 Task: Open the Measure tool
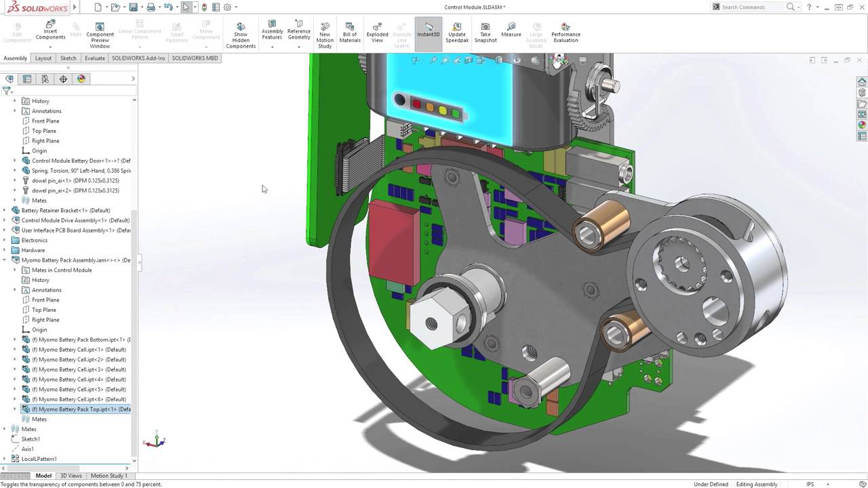pos(511,29)
